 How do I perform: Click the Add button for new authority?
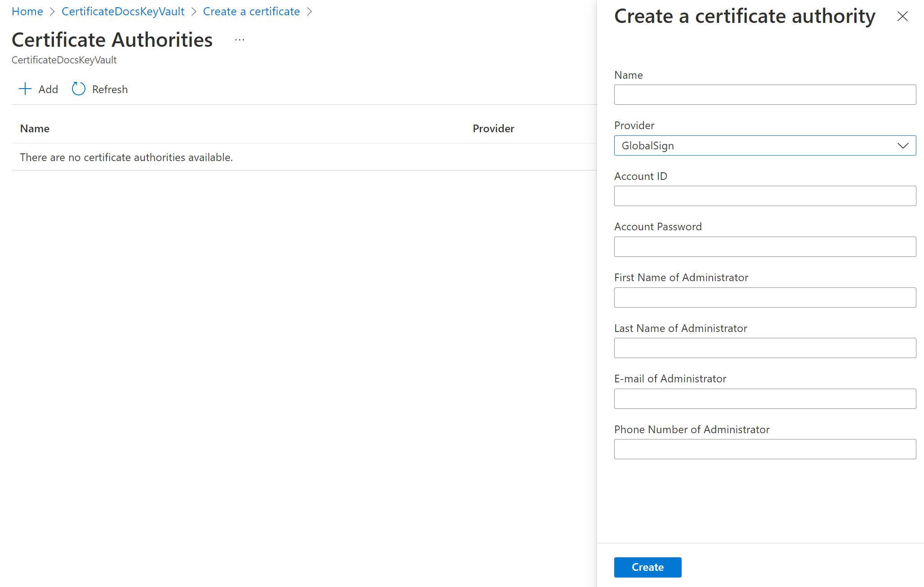tap(38, 88)
